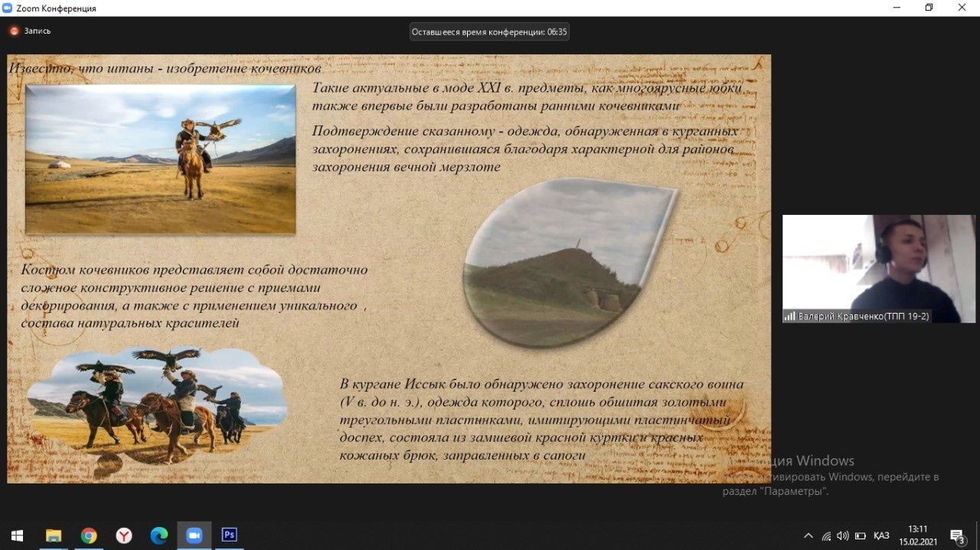Screen dimensions: 980x550
Task: Open Yandex Browser from the taskbar
Action: [x=124, y=535]
